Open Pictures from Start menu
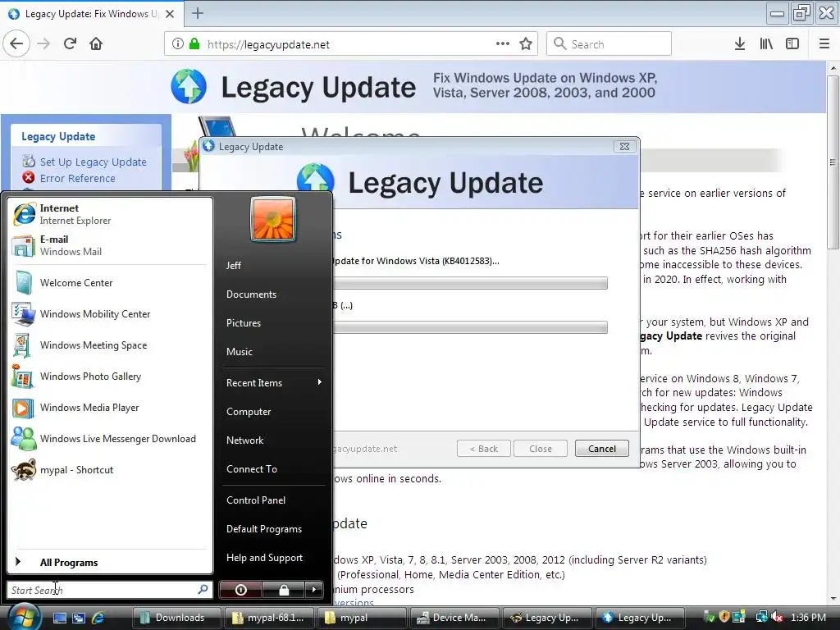Screen dimensions: 840x630 point(274,323)
